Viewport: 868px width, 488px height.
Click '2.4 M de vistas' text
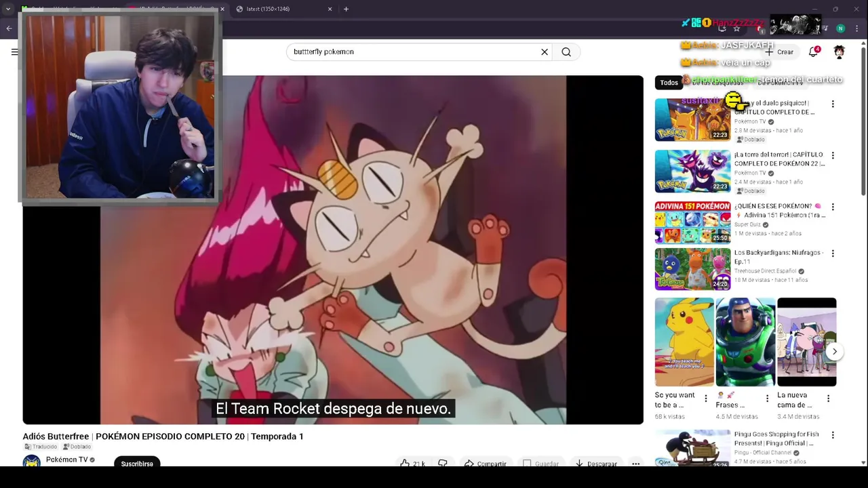pos(753,182)
